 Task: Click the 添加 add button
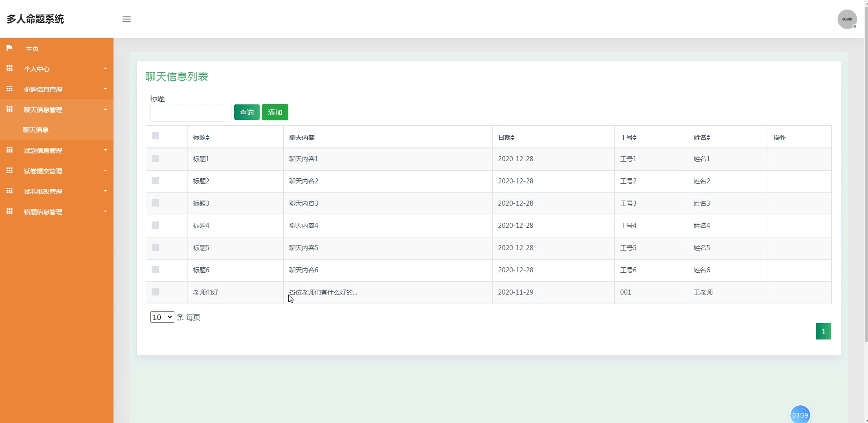275,112
